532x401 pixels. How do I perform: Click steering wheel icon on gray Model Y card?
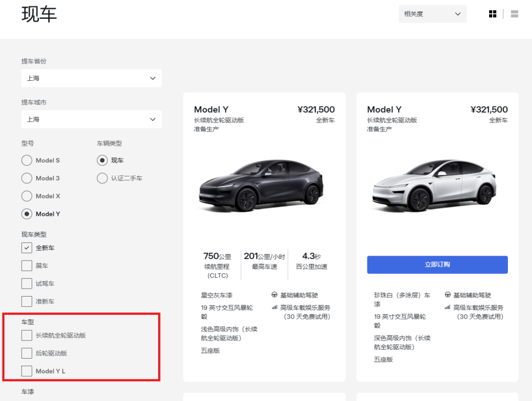[x=274, y=295]
